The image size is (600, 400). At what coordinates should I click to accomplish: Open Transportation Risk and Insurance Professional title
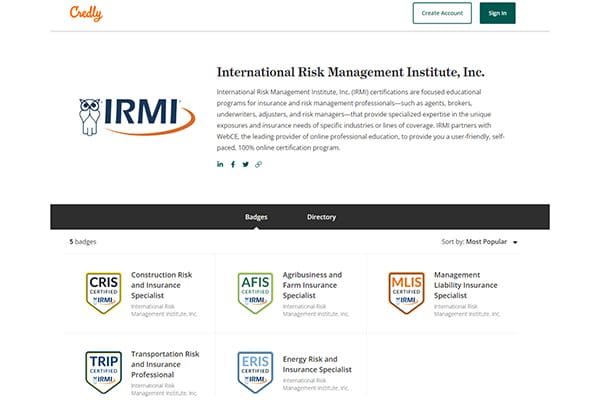[165, 364]
